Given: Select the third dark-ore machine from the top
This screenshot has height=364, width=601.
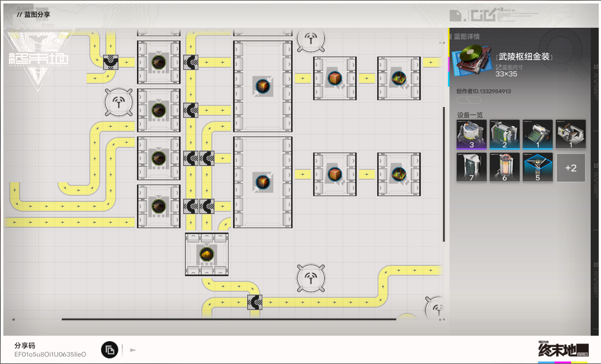Looking at the screenshot, I should click(159, 158).
